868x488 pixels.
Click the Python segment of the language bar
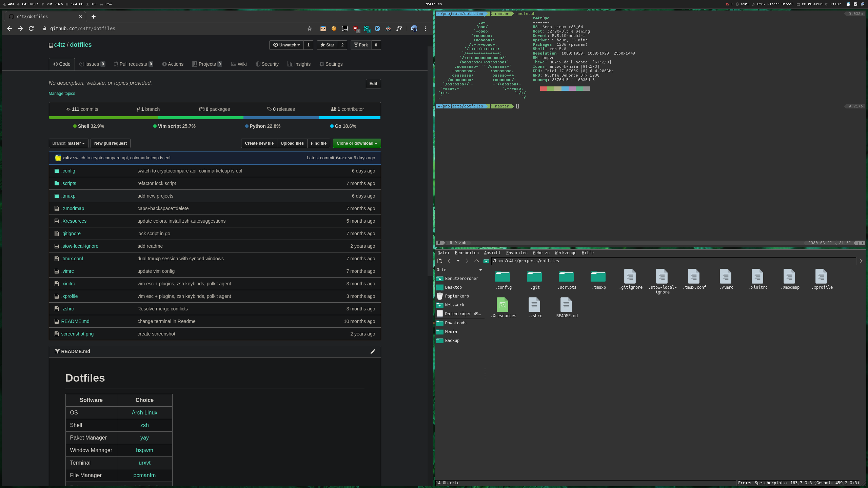coord(281,118)
